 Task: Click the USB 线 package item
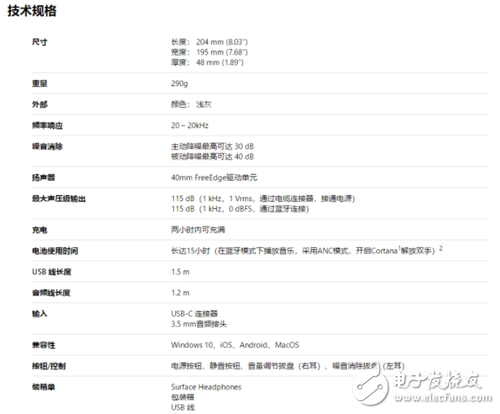[183, 407]
